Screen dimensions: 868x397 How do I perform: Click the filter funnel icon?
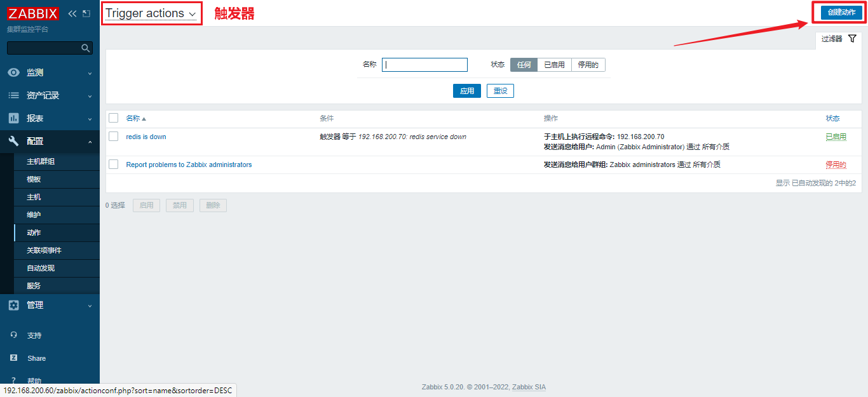[x=852, y=39]
